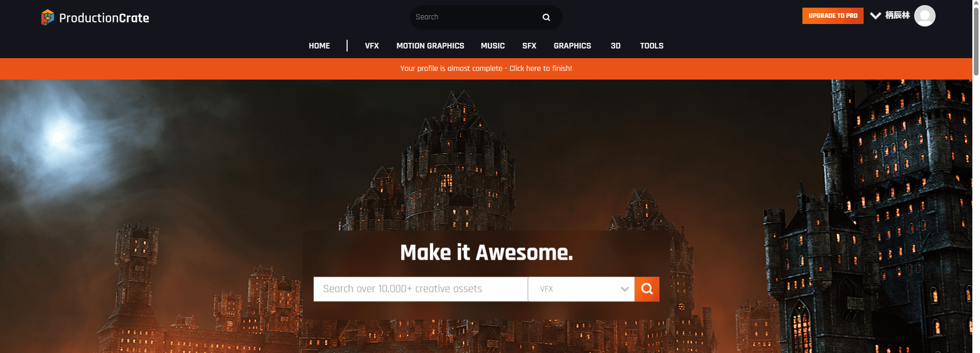Open the user avatar profile picture
This screenshot has height=353, width=980.
[924, 16]
